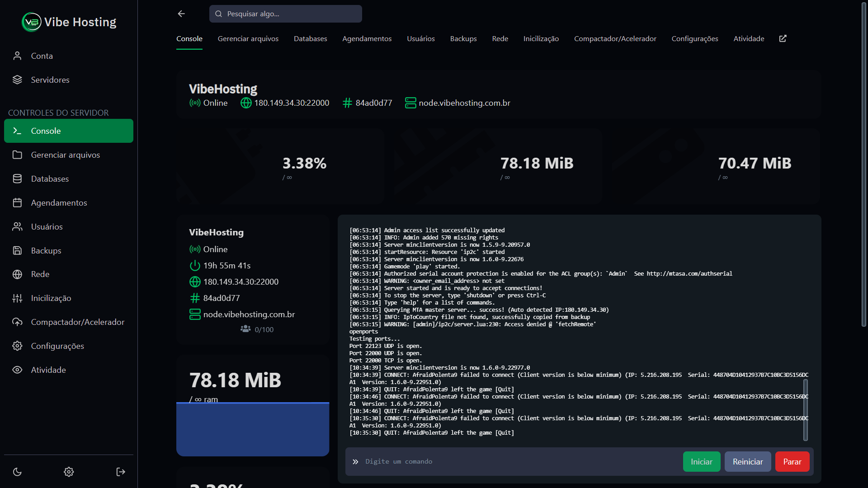The height and width of the screenshot is (488, 868).
Task: Switch to the Inicialização top tab
Action: (541, 39)
